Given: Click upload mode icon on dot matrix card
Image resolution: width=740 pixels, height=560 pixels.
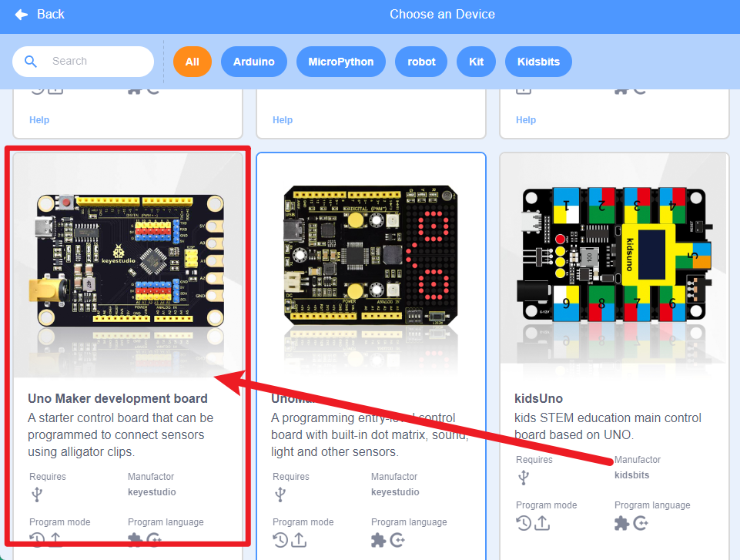Looking at the screenshot, I should (x=299, y=540).
